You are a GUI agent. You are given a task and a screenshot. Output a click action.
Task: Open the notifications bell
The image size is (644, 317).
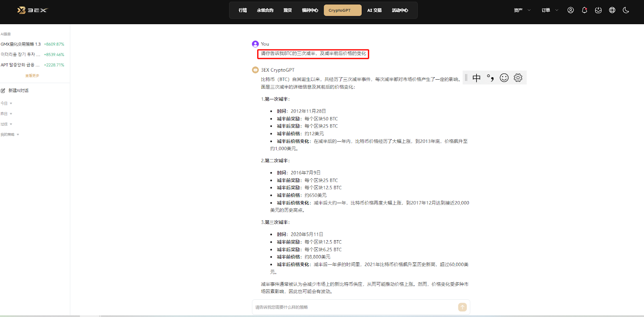click(x=584, y=10)
